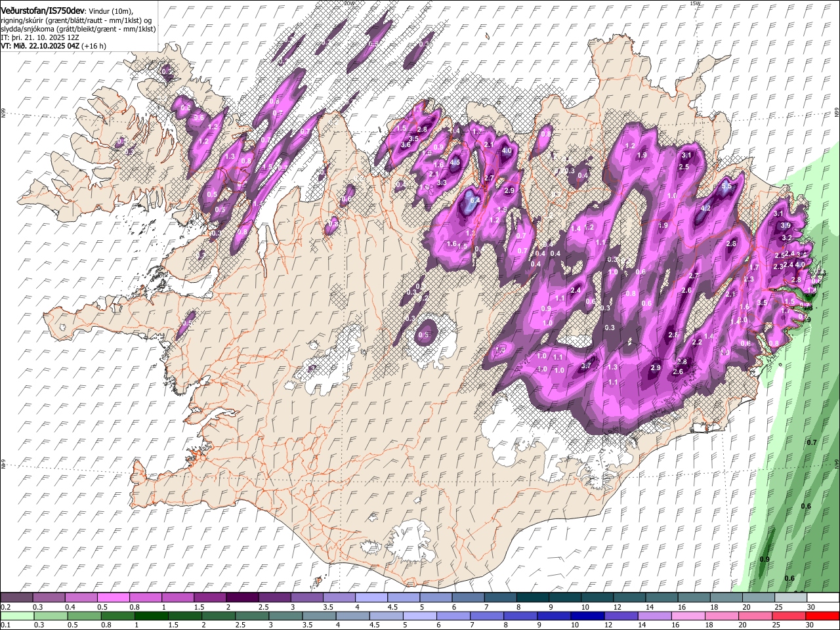Click the 20W longitude label at top

[348, 3]
